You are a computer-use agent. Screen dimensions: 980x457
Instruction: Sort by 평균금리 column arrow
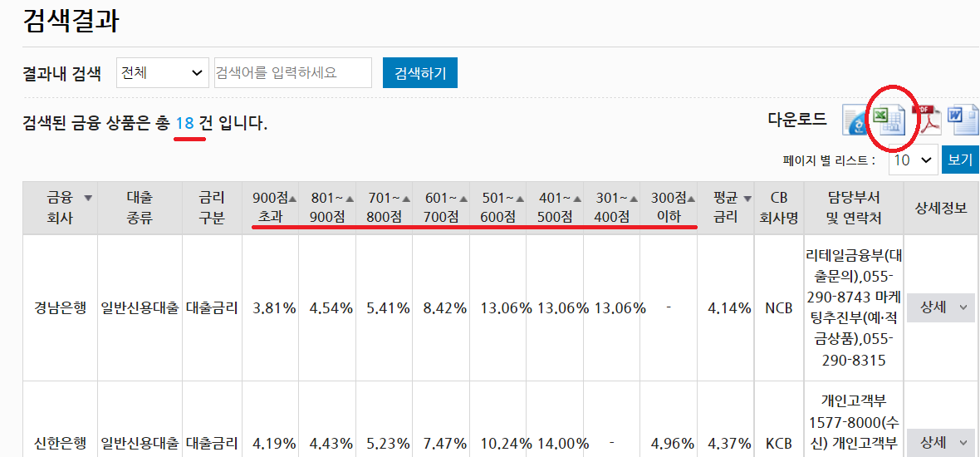pyautogui.click(x=747, y=199)
